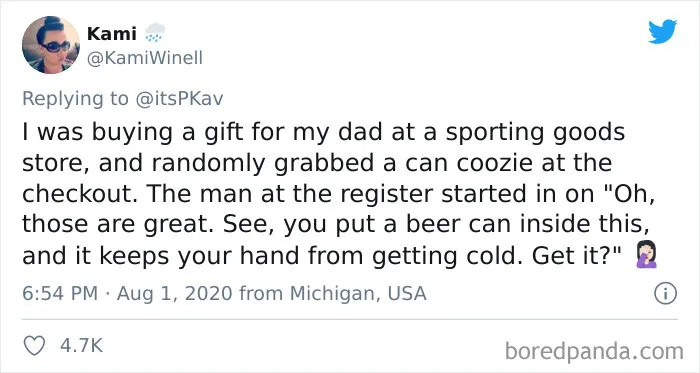Click the rain cloud emoji beside Kami
700x373 pixels.
pyautogui.click(x=155, y=33)
